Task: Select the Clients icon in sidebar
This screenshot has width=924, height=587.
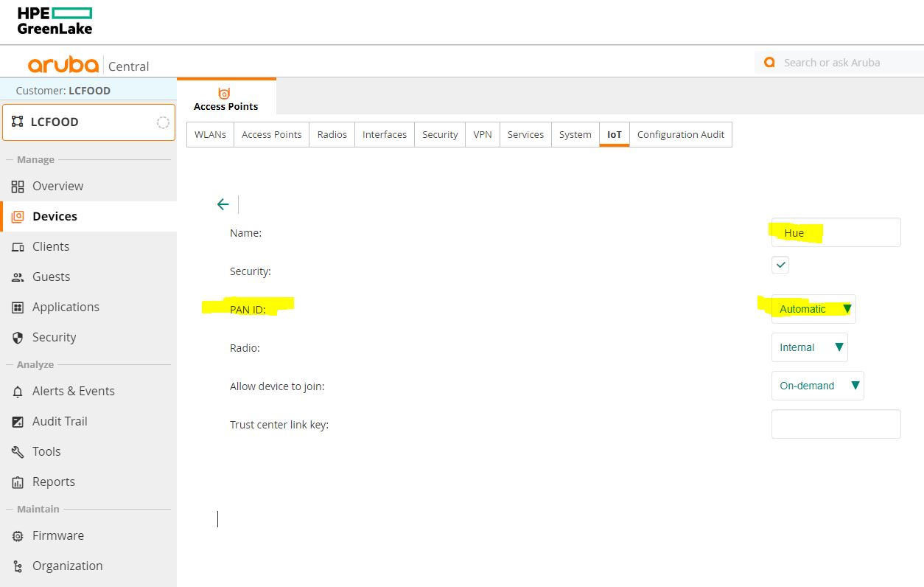Action: point(18,247)
